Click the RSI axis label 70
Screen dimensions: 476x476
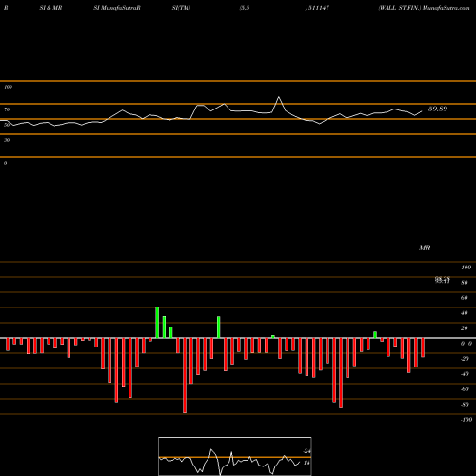tap(7, 109)
